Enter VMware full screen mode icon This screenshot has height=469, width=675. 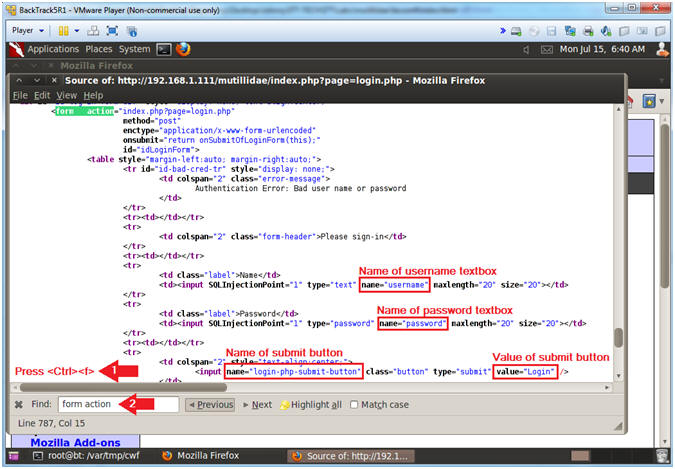[112, 31]
